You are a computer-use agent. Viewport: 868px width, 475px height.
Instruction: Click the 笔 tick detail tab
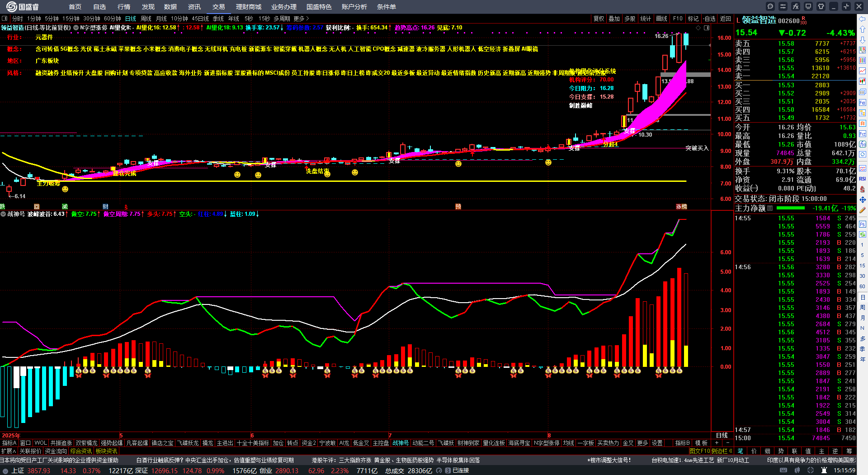pyautogui.click(x=741, y=451)
